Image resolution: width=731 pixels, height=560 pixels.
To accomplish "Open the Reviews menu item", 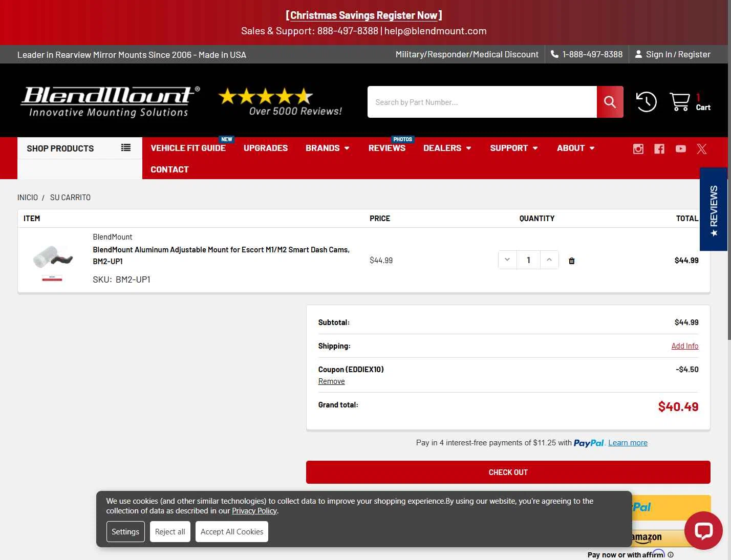I will [387, 148].
